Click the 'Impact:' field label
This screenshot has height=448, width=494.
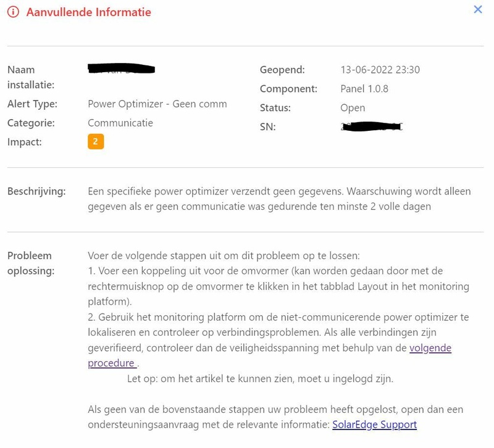(x=25, y=142)
